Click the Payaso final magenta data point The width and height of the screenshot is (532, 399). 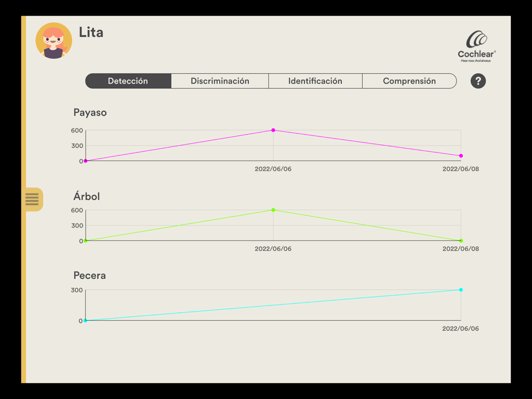click(461, 156)
